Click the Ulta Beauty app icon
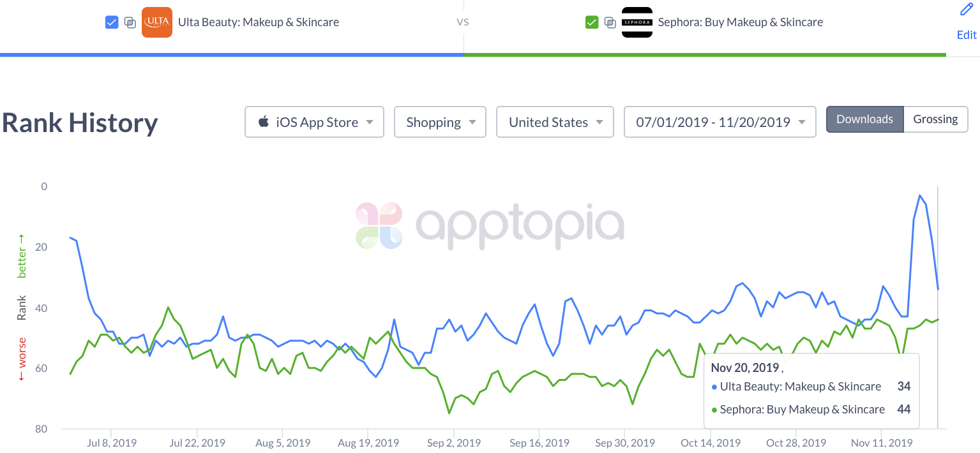This screenshot has width=980, height=453. [x=156, y=22]
